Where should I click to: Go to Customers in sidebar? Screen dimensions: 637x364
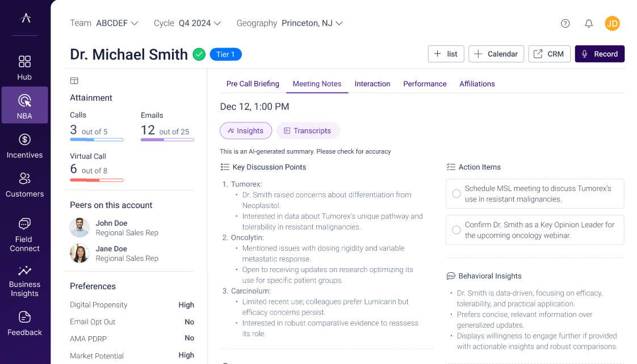pos(24,185)
